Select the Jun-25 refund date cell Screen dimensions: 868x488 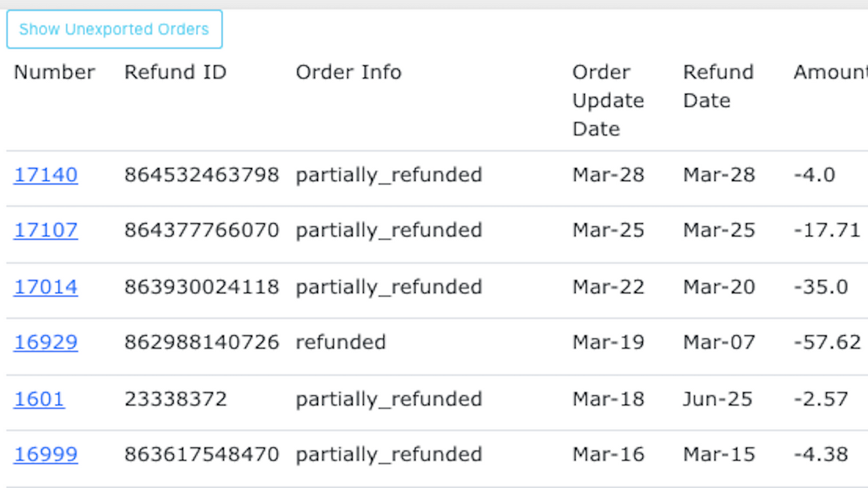tap(717, 399)
